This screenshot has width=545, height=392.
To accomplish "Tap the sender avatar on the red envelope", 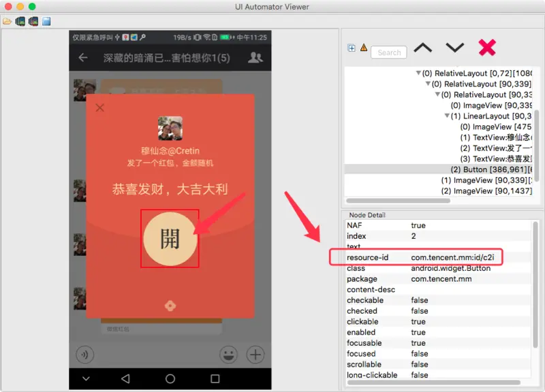I will (170, 128).
